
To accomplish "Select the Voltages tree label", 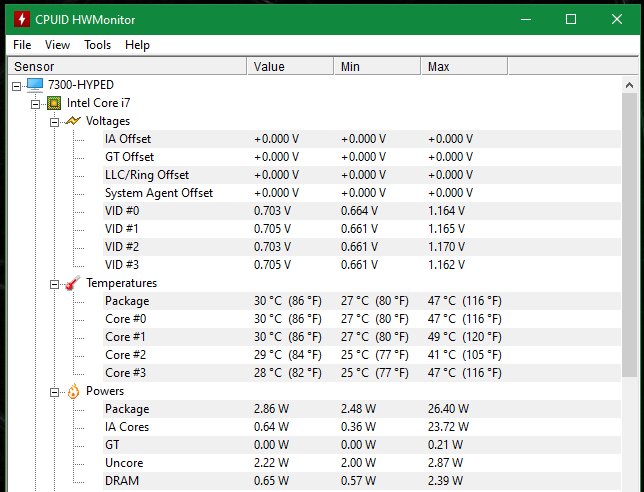I will point(108,121).
